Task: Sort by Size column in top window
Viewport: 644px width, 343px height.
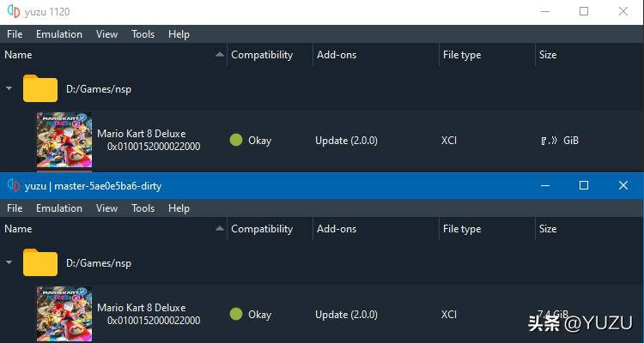Action: 548,55
